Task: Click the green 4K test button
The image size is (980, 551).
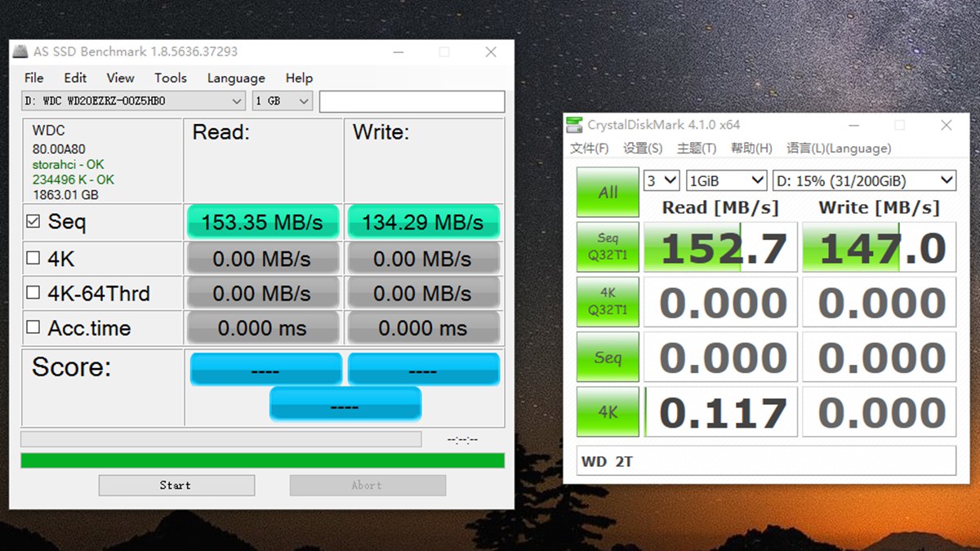Action: coord(608,412)
